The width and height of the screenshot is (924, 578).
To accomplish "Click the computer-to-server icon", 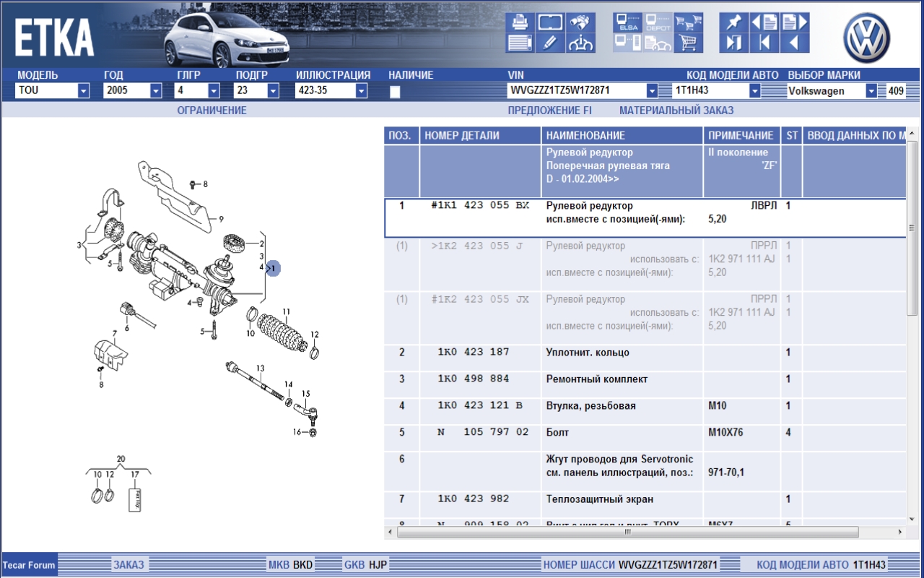I will click(x=627, y=43).
